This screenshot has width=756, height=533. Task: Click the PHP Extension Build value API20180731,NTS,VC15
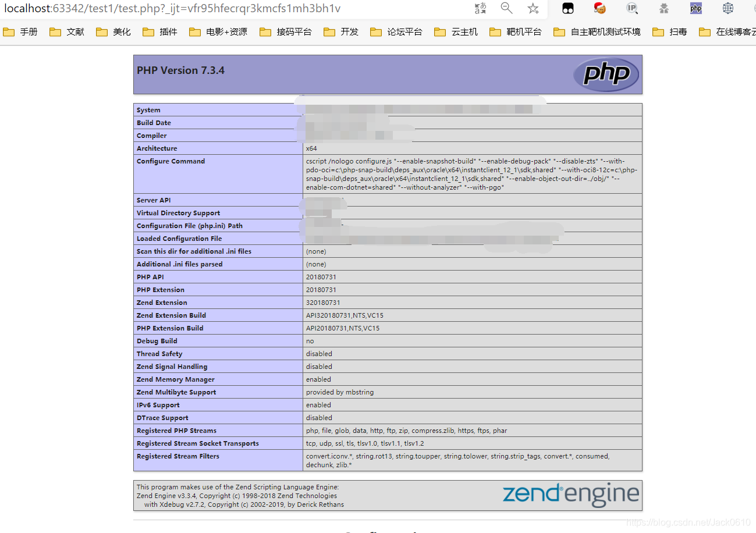coord(343,328)
